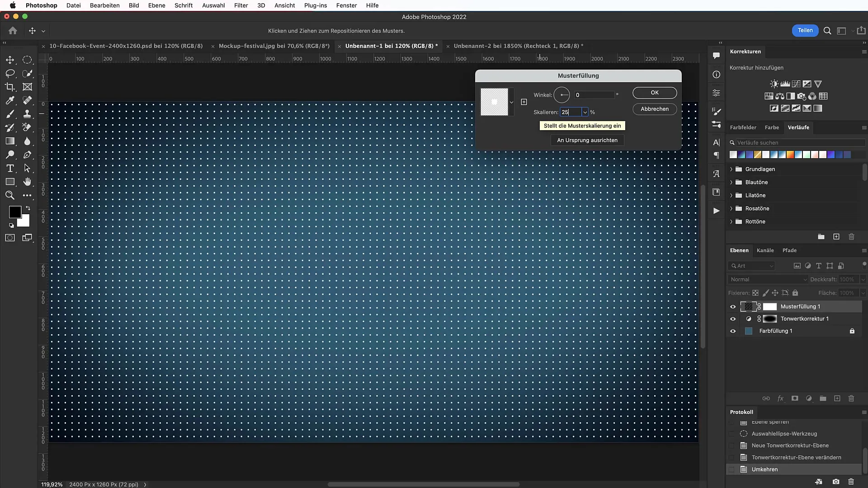Open the Bild menu

133,5
